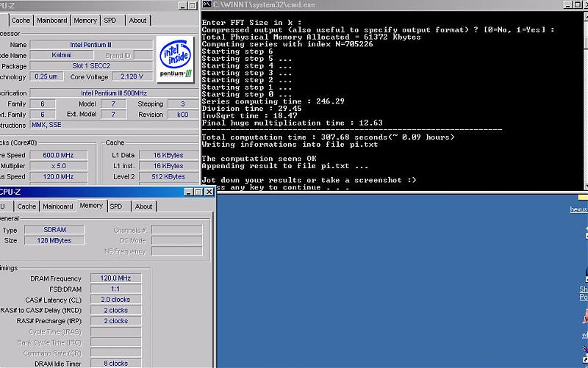Click the 16 KBytes L1 Data value
The height and width of the screenshot is (368, 588).
coord(168,155)
